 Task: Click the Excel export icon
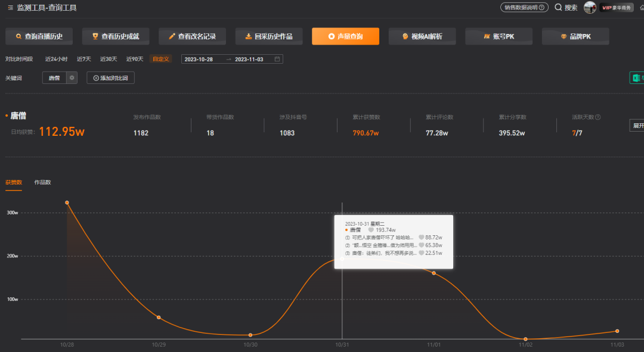(x=637, y=79)
